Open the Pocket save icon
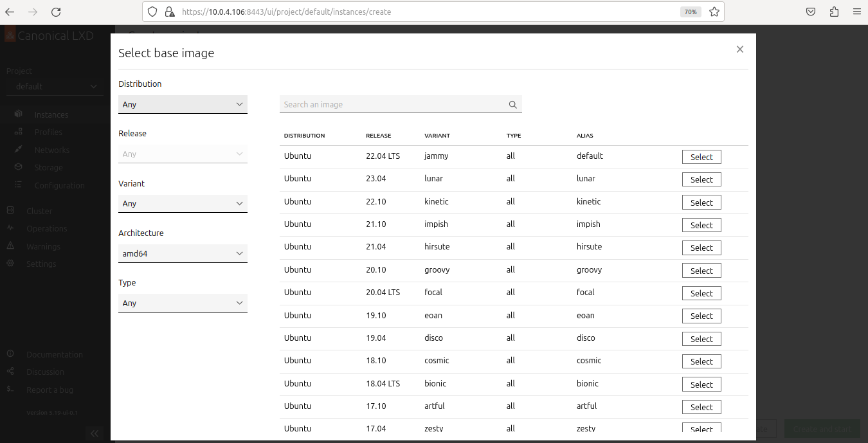The image size is (868, 443). point(811,12)
